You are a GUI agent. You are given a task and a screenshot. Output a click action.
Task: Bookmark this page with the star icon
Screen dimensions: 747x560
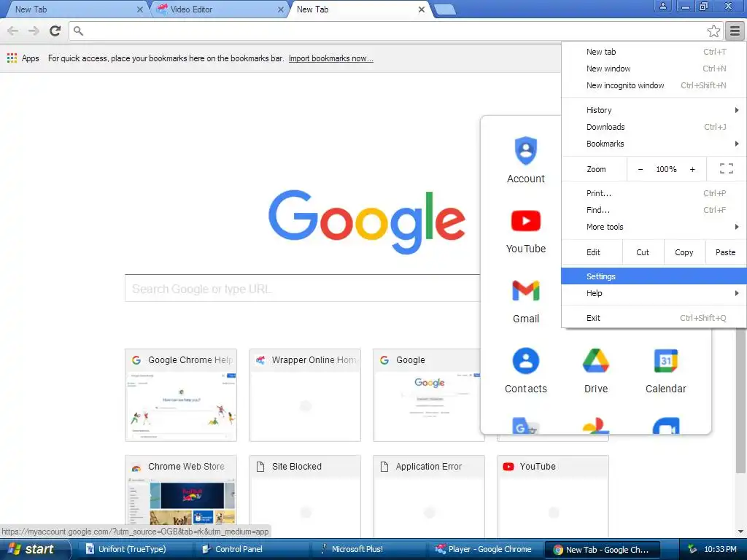coord(713,31)
